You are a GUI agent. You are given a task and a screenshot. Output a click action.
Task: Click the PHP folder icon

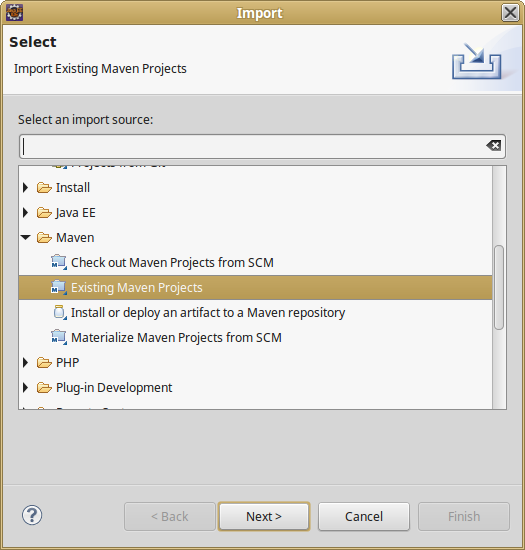pyautogui.click(x=44, y=363)
